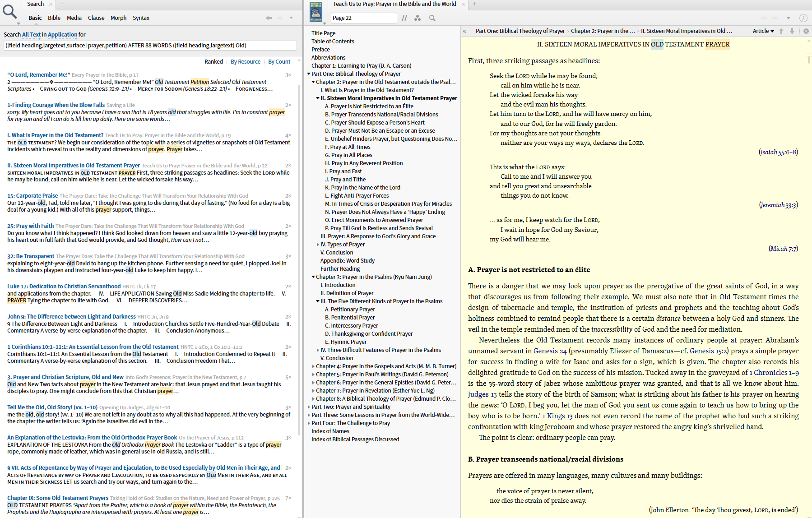The height and width of the screenshot is (518, 812).
Task: Open Search panel history dropdown arrow
Action: (x=291, y=18)
